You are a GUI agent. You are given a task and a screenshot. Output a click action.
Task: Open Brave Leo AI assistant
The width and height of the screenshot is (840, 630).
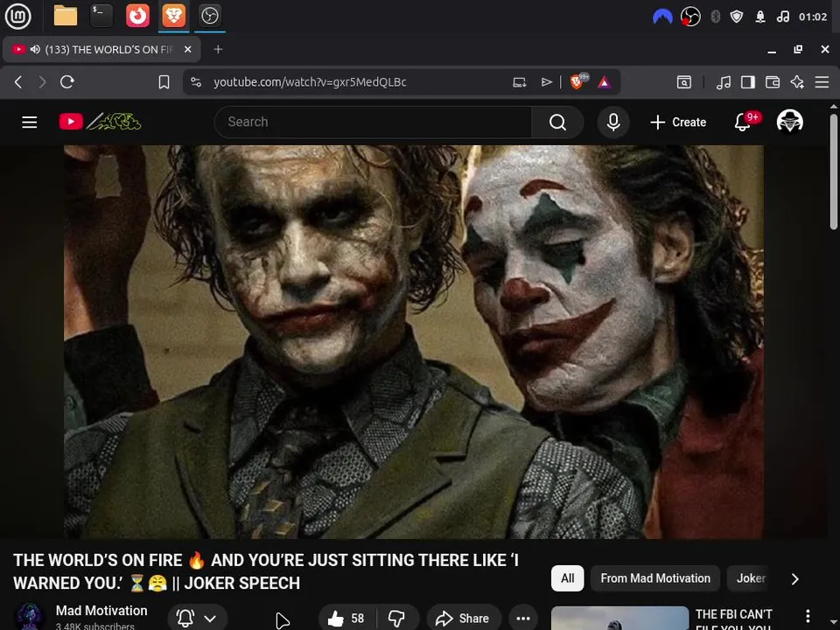[797, 82]
